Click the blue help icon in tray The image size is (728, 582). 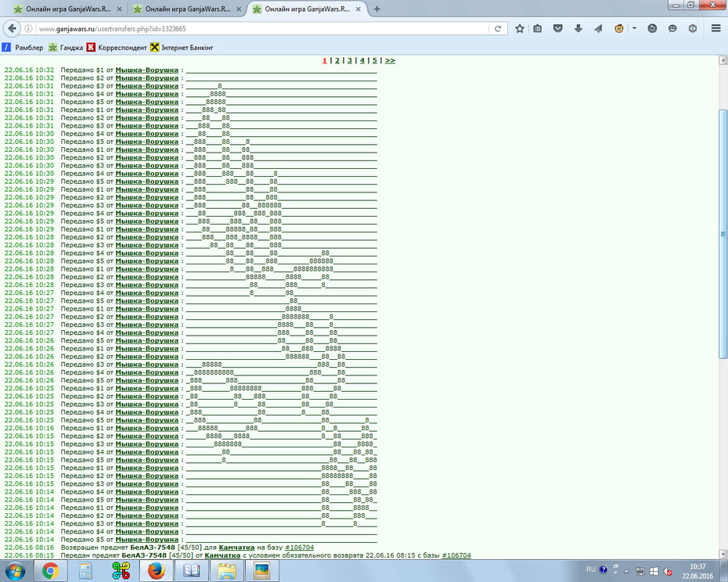pos(603,569)
